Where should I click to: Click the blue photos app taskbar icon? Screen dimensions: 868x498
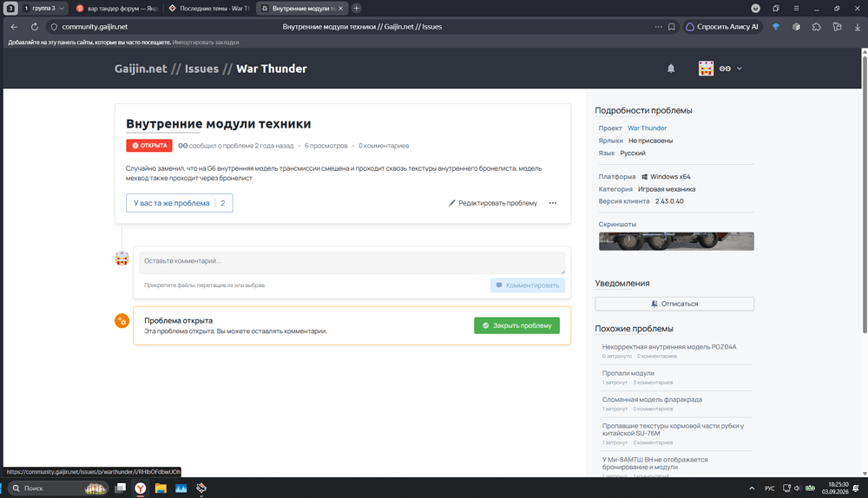(181, 488)
